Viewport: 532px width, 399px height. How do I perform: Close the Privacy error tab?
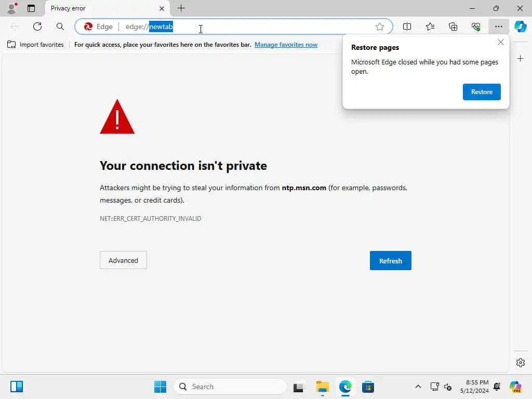pyautogui.click(x=162, y=8)
